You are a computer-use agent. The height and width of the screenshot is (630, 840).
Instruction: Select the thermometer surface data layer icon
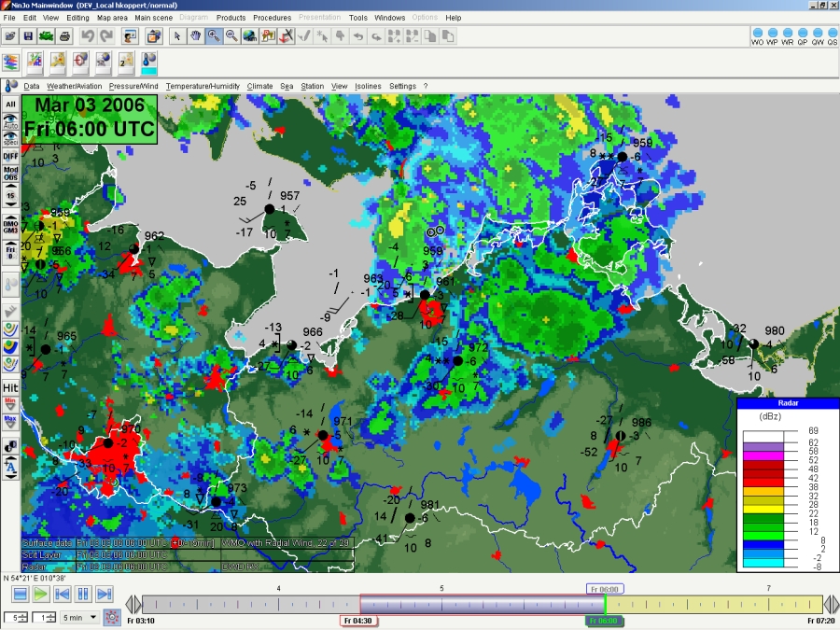(x=149, y=63)
